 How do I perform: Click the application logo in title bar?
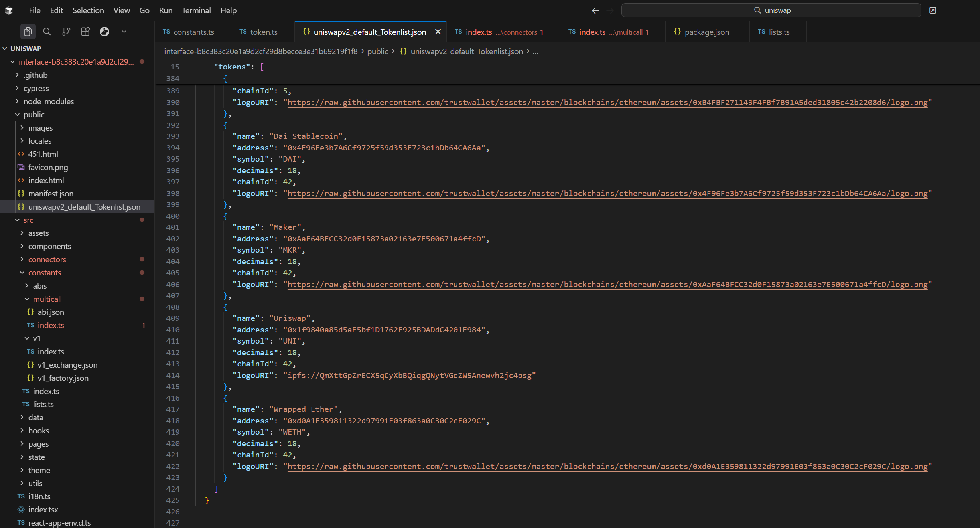coord(9,10)
